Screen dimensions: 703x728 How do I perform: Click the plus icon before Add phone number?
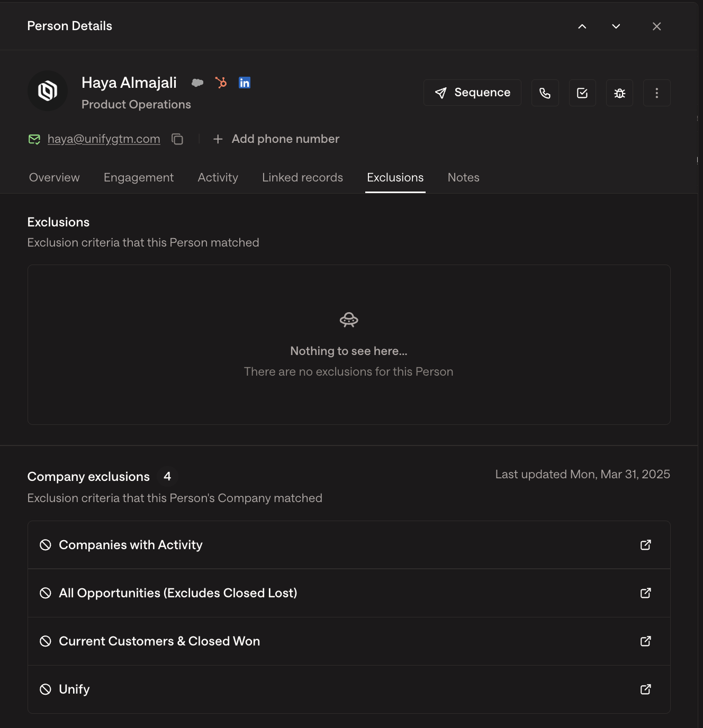218,139
